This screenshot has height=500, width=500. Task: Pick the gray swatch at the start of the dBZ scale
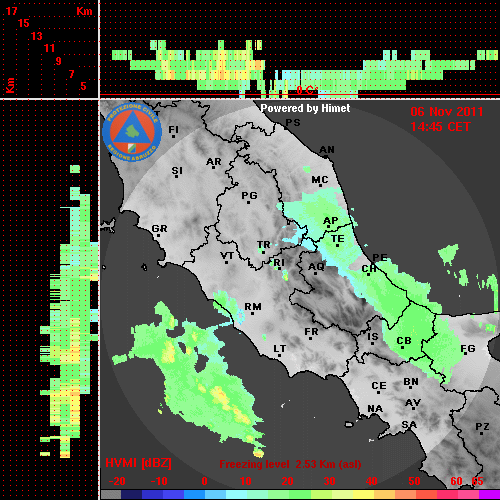click(111, 495)
